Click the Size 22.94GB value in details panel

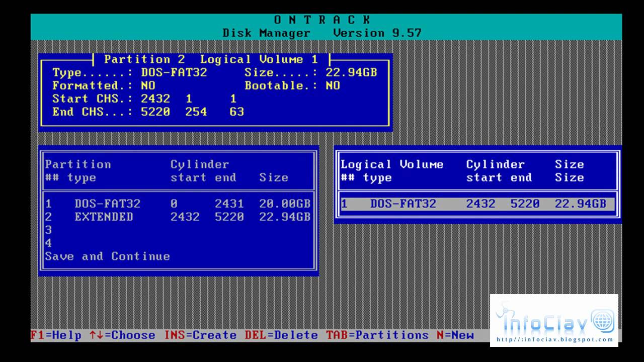click(x=351, y=72)
